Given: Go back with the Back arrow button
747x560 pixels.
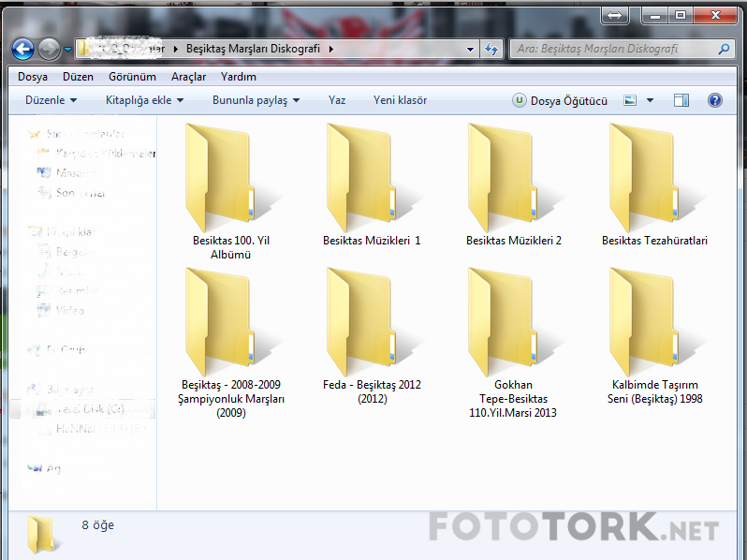Looking at the screenshot, I should tap(22, 49).
